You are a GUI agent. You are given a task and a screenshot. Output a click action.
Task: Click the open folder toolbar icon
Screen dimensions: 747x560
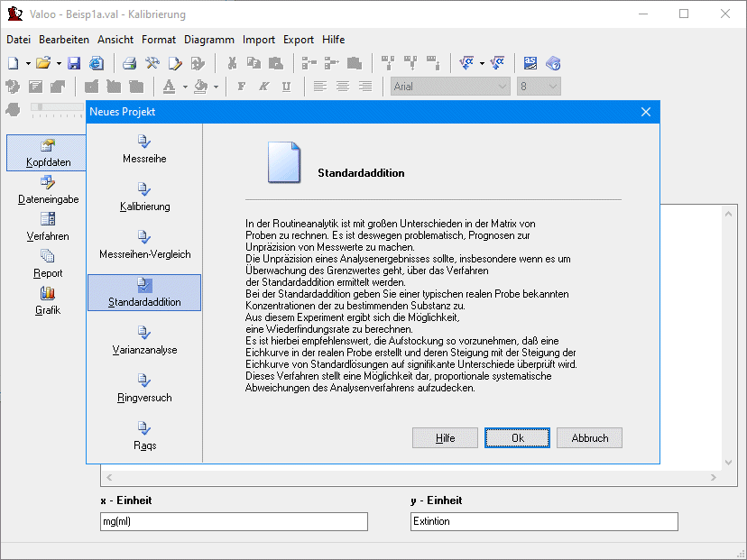point(43,63)
